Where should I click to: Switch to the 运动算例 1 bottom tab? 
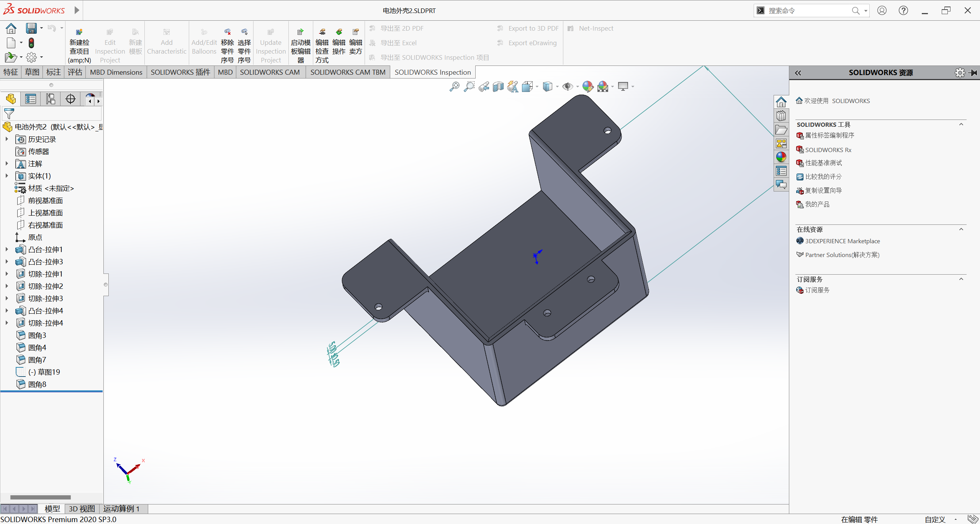pyautogui.click(x=121, y=509)
